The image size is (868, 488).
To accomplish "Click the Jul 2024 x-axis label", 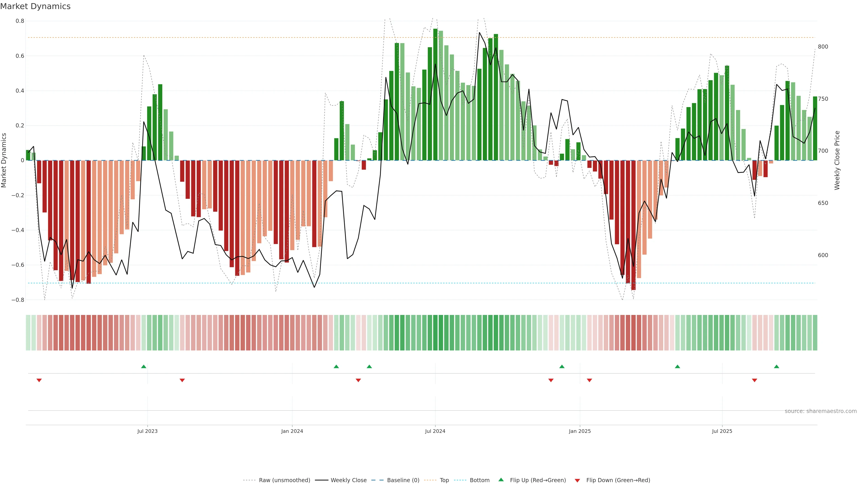I will pyautogui.click(x=435, y=431).
